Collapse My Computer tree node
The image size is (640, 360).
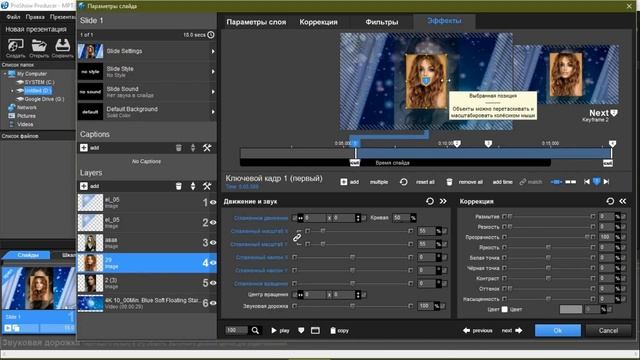5,74
